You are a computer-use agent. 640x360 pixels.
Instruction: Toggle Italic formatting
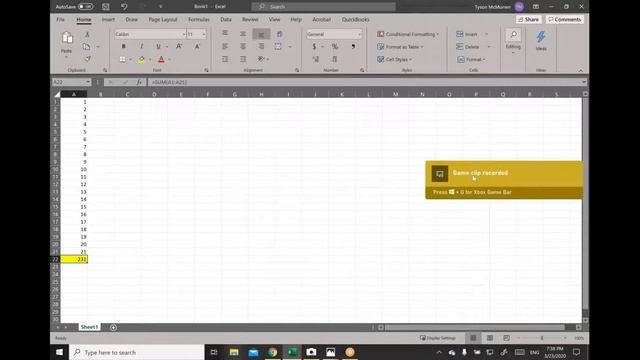tap(142, 47)
